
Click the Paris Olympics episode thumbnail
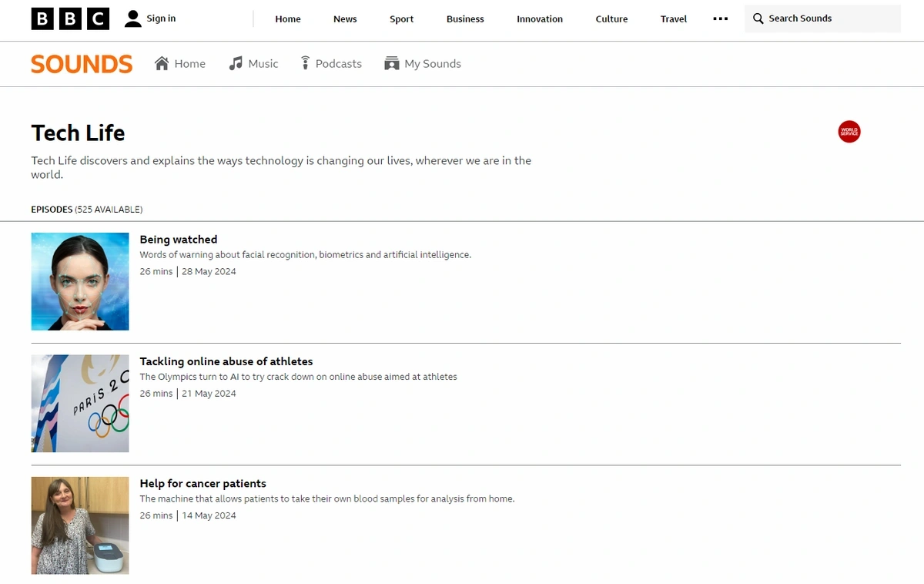point(80,403)
